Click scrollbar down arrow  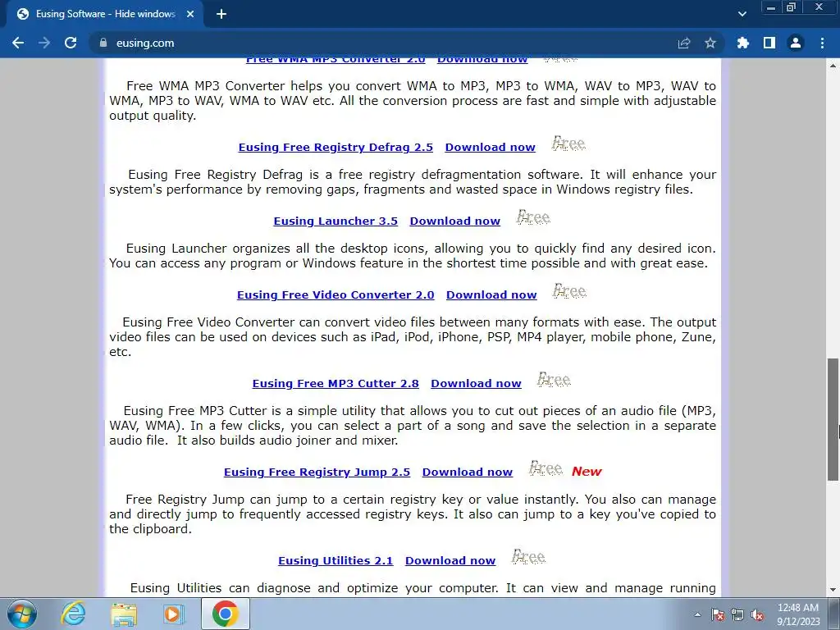coord(833,591)
